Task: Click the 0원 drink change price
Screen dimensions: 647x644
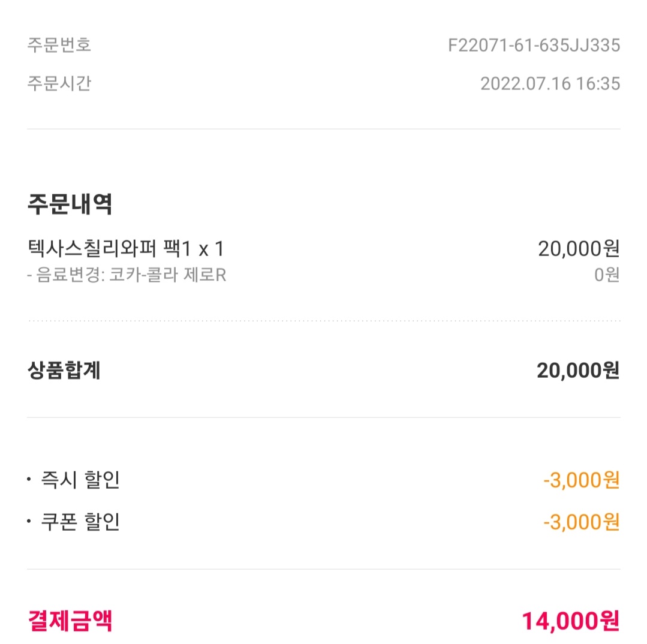Action: point(606,276)
